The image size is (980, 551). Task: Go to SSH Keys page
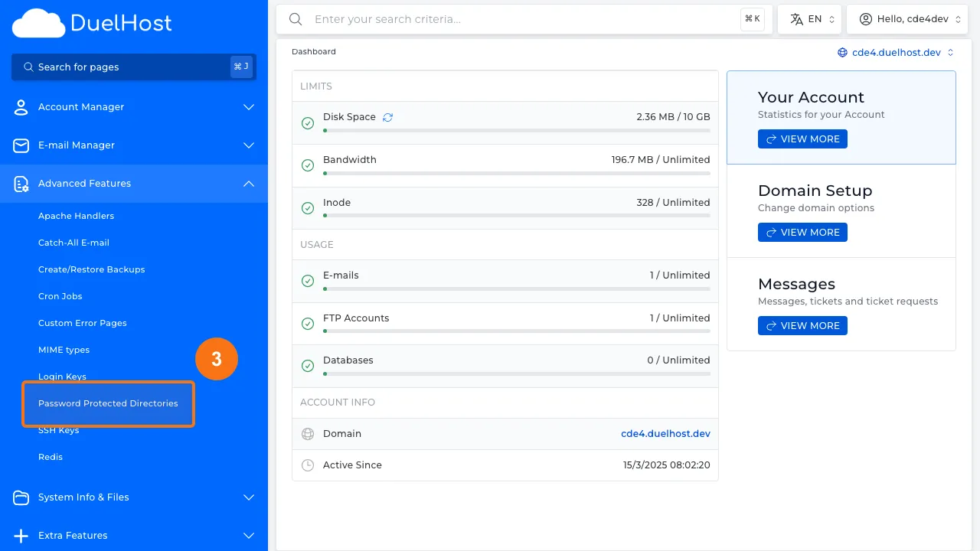pyautogui.click(x=59, y=430)
